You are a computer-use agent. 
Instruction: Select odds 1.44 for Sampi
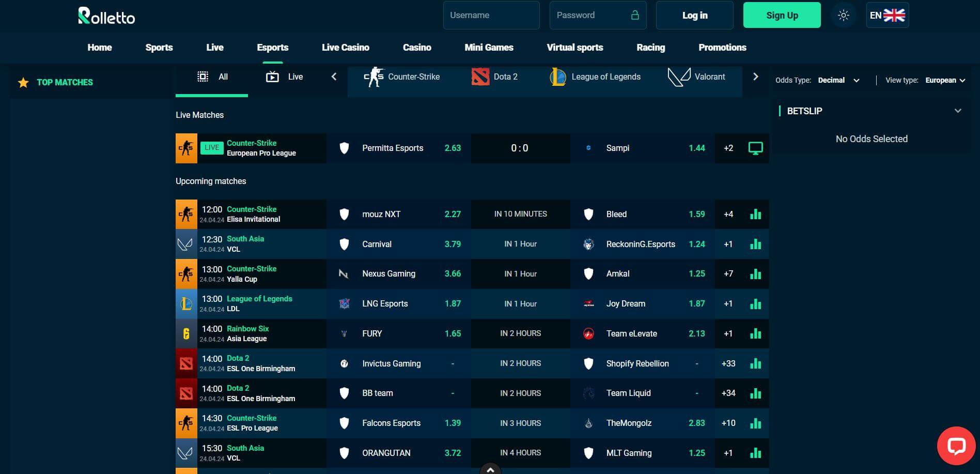(x=696, y=148)
